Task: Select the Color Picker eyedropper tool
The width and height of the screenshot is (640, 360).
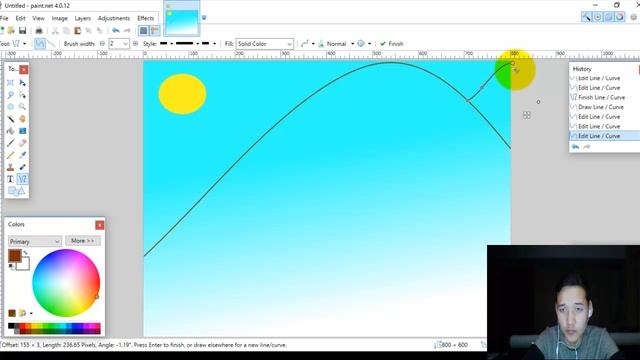Action: click(x=22, y=155)
